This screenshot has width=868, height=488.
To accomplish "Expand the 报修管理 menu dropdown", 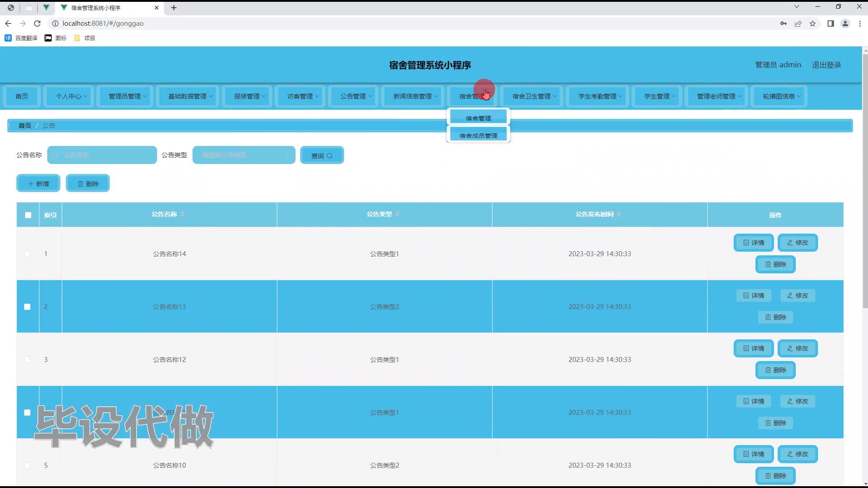I will 249,96.
